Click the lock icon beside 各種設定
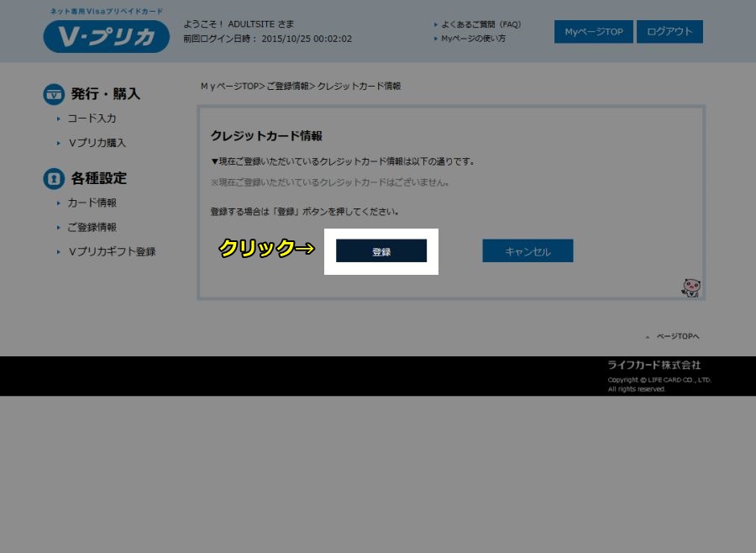This screenshot has width=756, height=553. tap(54, 178)
